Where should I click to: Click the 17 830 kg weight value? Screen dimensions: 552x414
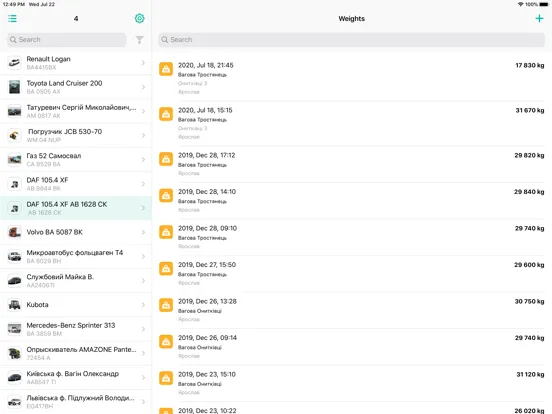pyautogui.click(x=529, y=65)
